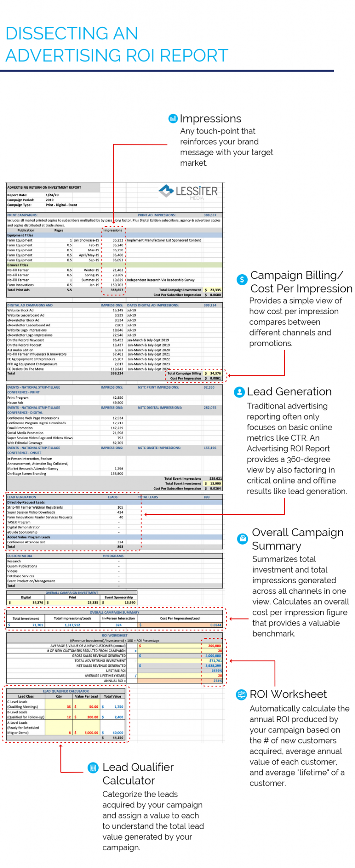Screen dimensions: 355x868
Task: Click the 'Campaign Billing/ Cost Per Impression' heading
Action: [301, 282]
